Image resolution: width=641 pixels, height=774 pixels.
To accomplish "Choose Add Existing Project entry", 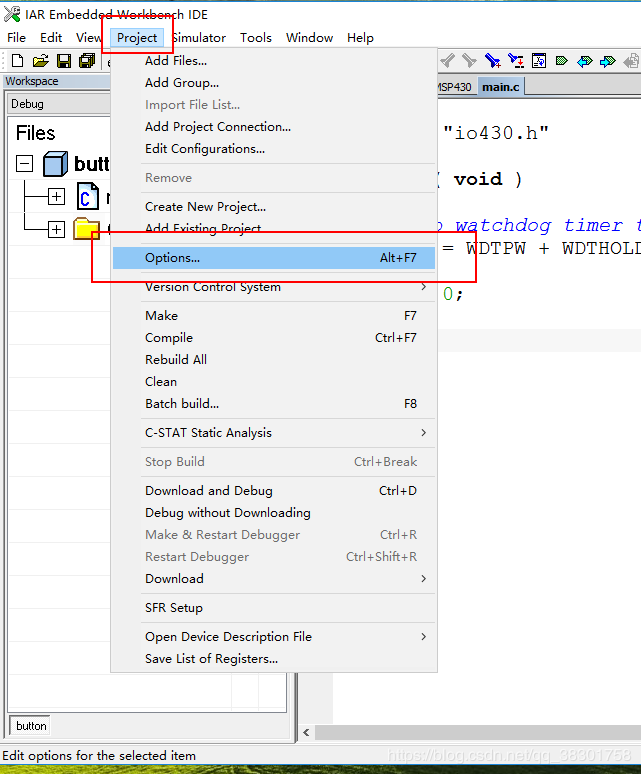I will coord(274,229).
